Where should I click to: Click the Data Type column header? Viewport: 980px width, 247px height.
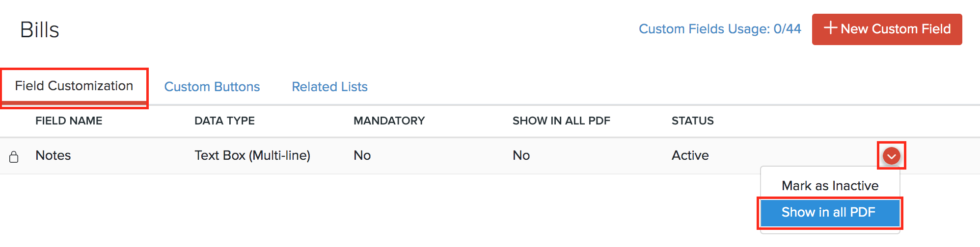pyautogui.click(x=224, y=121)
